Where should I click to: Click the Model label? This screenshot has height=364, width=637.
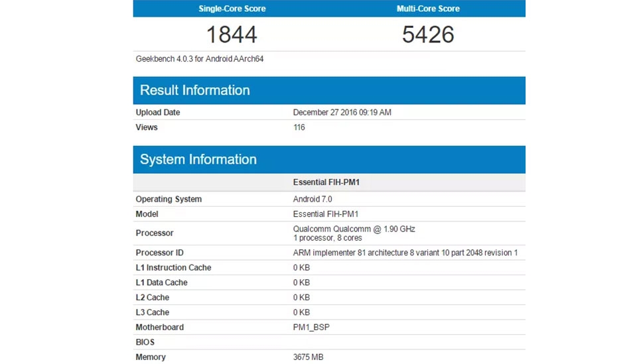pyautogui.click(x=147, y=214)
